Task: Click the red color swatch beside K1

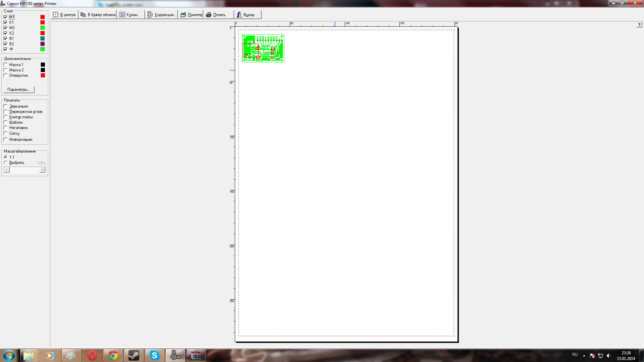Action: click(43, 22)
